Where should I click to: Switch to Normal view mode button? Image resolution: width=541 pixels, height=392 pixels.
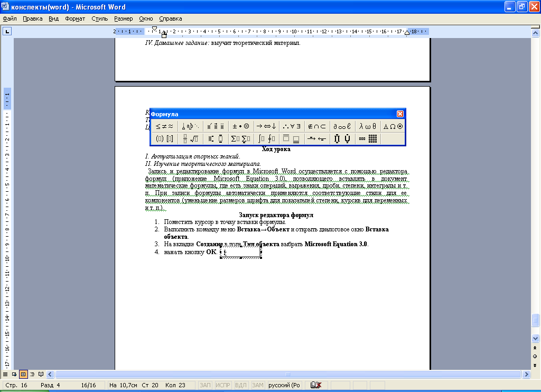[5, 374]
